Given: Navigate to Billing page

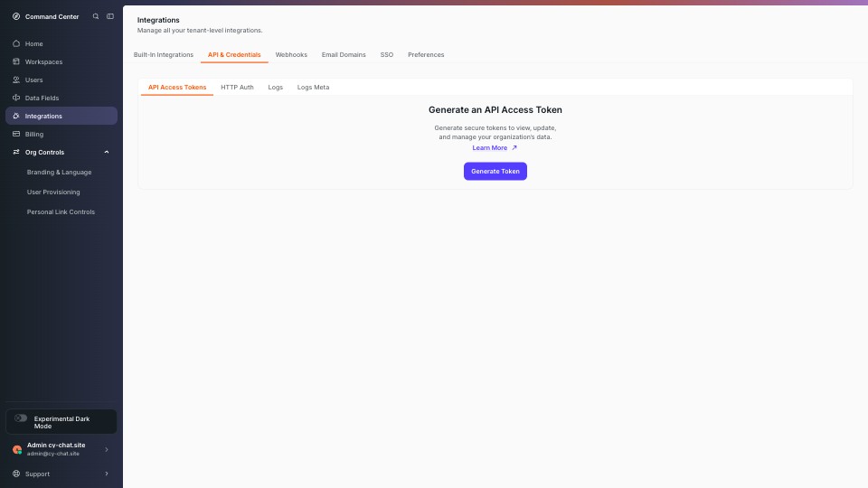Looking at the screenshot, I should [33, 134].
